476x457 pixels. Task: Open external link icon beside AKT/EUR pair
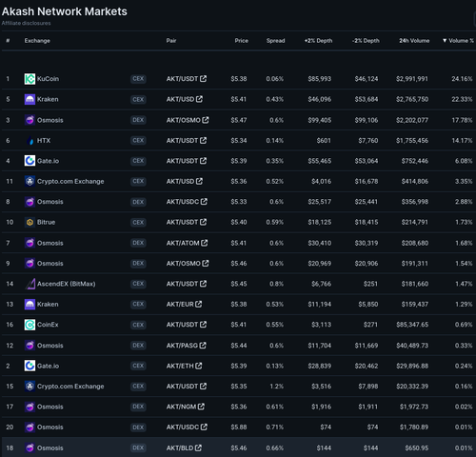199,304
